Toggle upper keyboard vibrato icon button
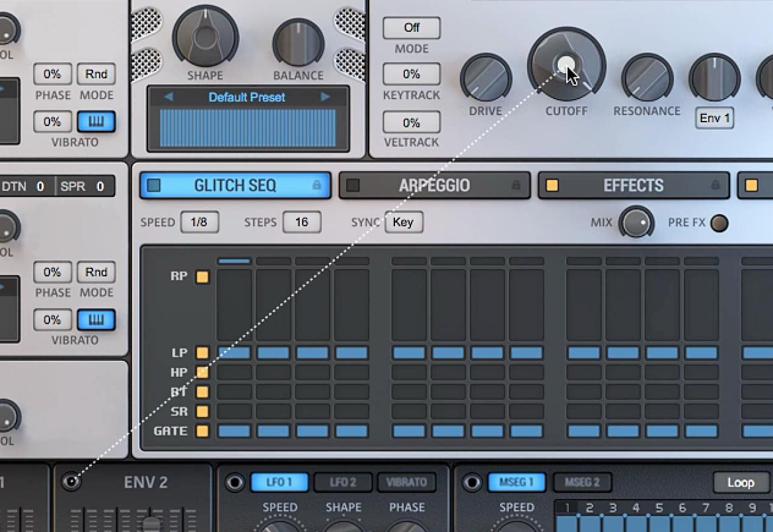The width and height of the screenshot is (773, 532). 96,122
